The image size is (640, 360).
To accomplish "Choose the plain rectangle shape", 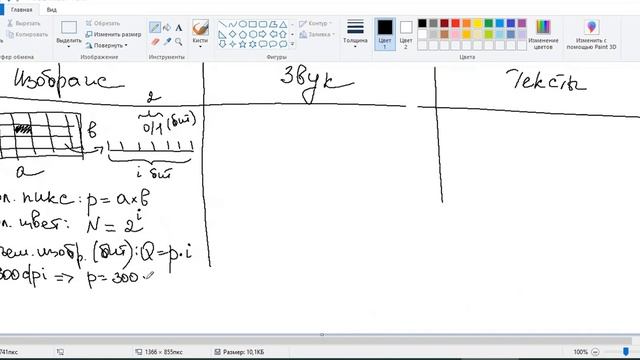I will pos(253,24).
